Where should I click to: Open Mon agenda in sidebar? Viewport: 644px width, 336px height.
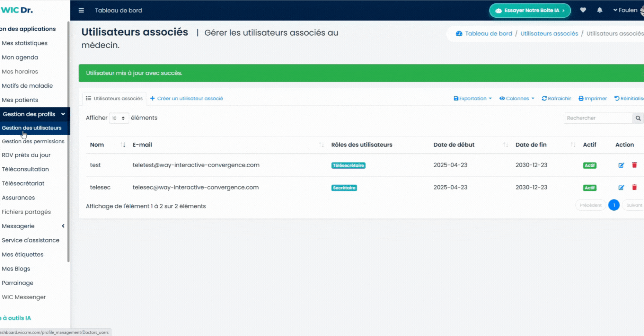20,57
